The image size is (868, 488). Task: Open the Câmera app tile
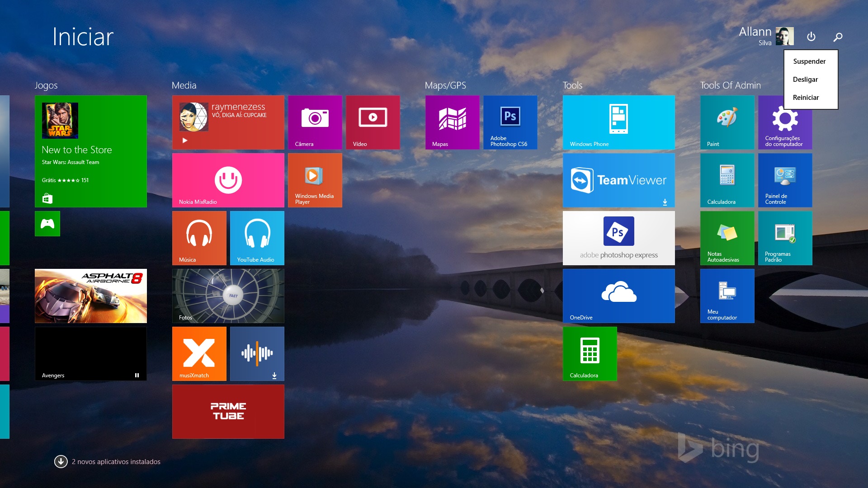click(x=315, y=122)
